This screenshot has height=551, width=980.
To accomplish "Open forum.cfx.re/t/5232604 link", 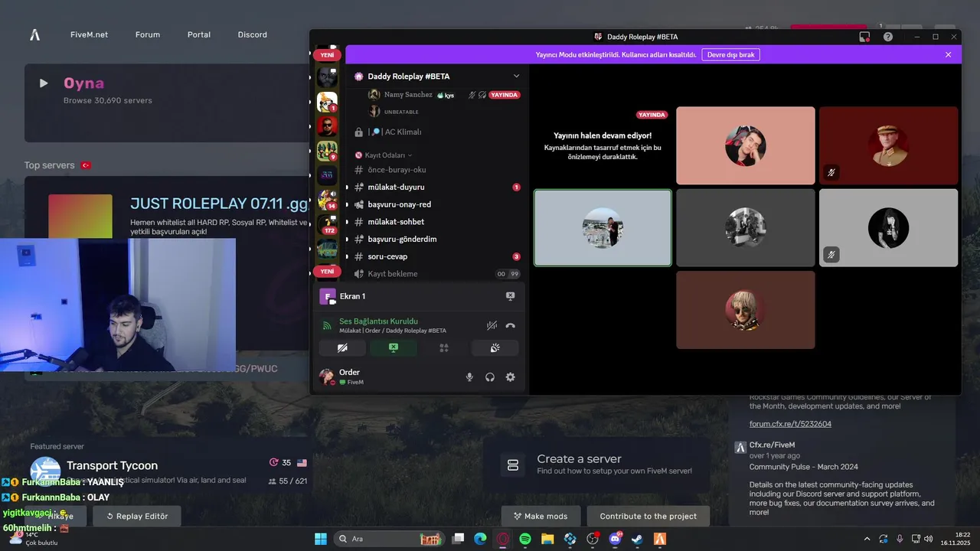I will pyautogui.click(x=790, y=424).
